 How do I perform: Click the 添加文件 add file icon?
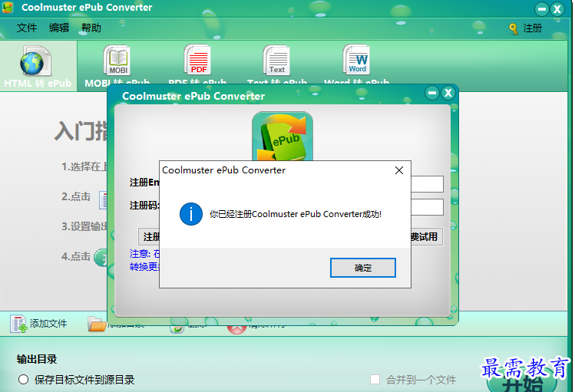coord(18,324)
